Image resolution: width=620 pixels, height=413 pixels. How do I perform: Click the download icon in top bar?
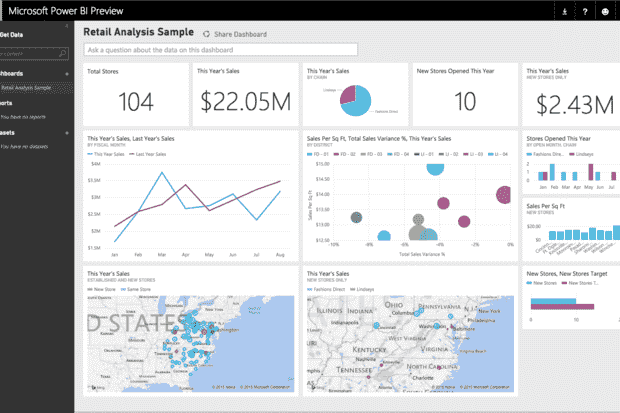(565, 11)
